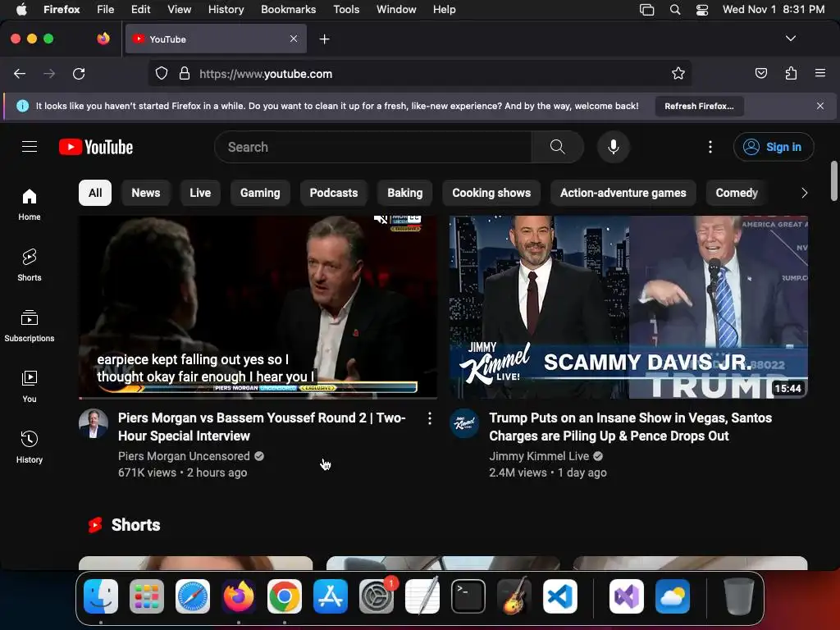View site security padlock info
Image resolution: width=840 pixels, height=630 pixels.
coord(185,73)
